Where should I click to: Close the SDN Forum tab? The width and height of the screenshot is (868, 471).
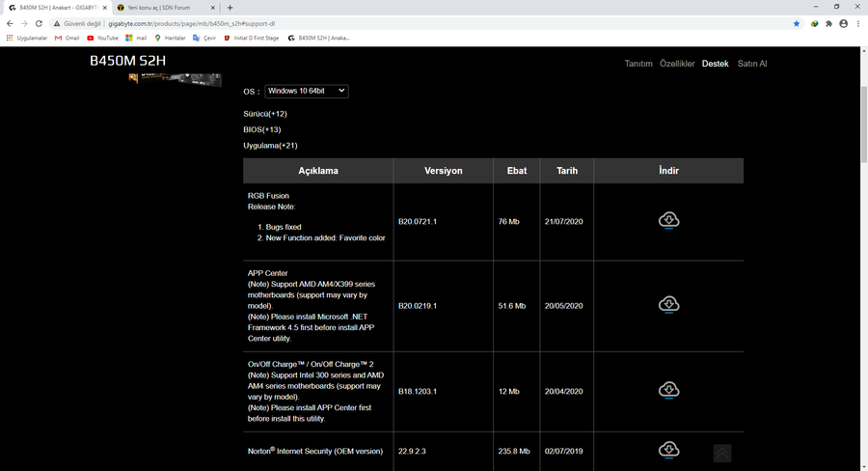pos(212,8)
